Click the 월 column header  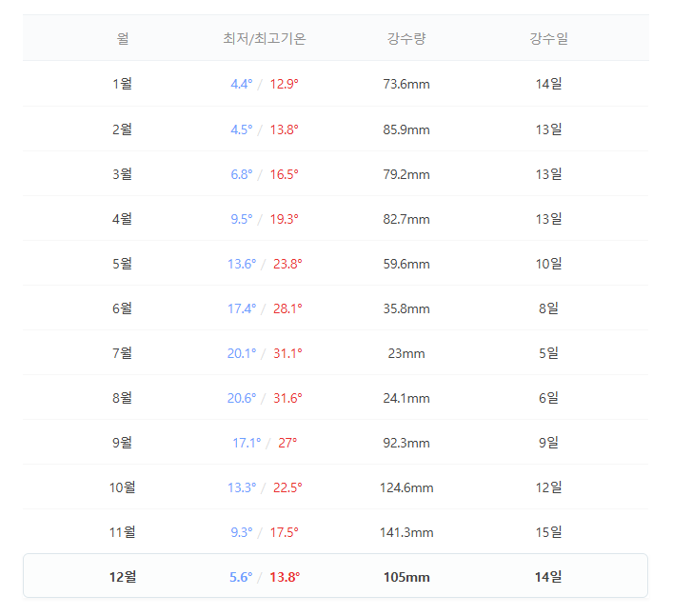coord(123,39)
